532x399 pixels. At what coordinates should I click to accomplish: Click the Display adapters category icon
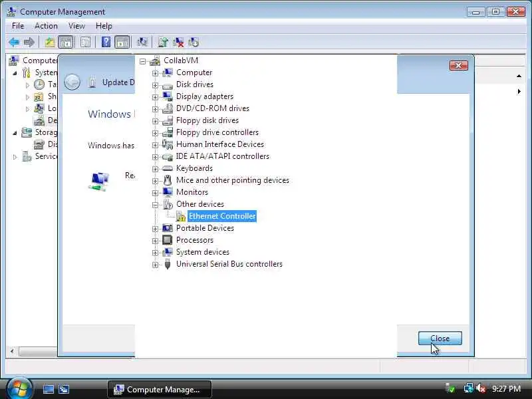click(168, 96)
